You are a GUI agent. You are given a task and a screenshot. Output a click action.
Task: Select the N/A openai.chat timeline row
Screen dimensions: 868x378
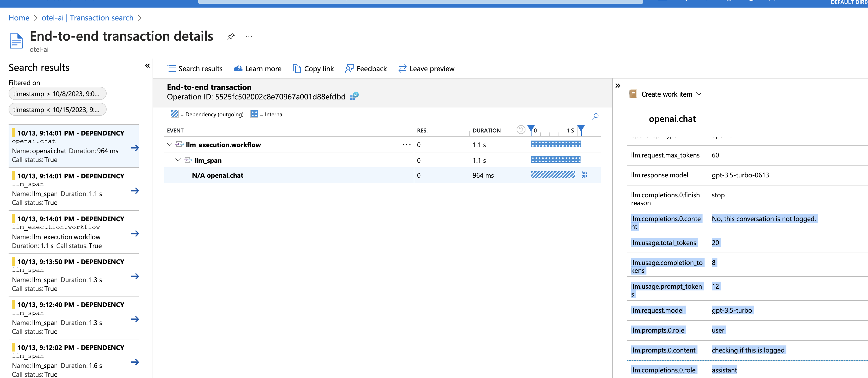(x=217, y=175)
